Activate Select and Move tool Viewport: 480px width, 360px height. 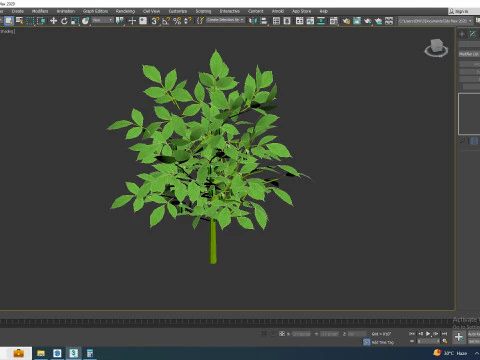[x=53, y=21]
